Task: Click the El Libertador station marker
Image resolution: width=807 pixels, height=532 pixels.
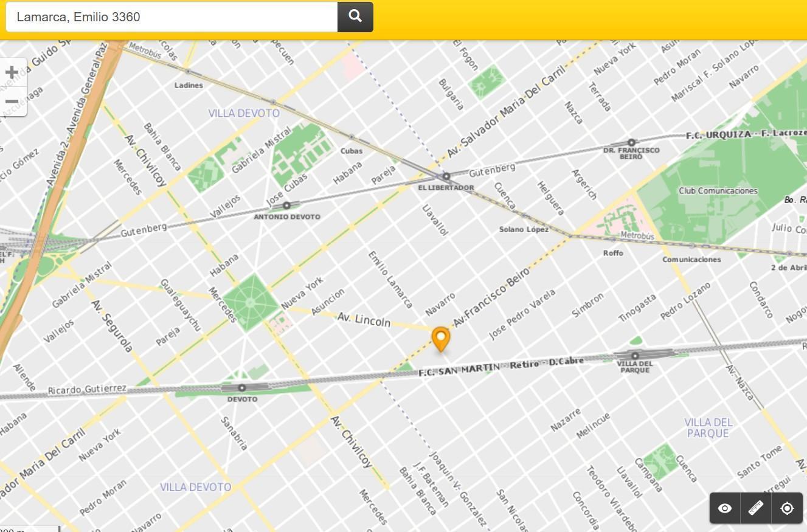Action: tap(446, 176)
